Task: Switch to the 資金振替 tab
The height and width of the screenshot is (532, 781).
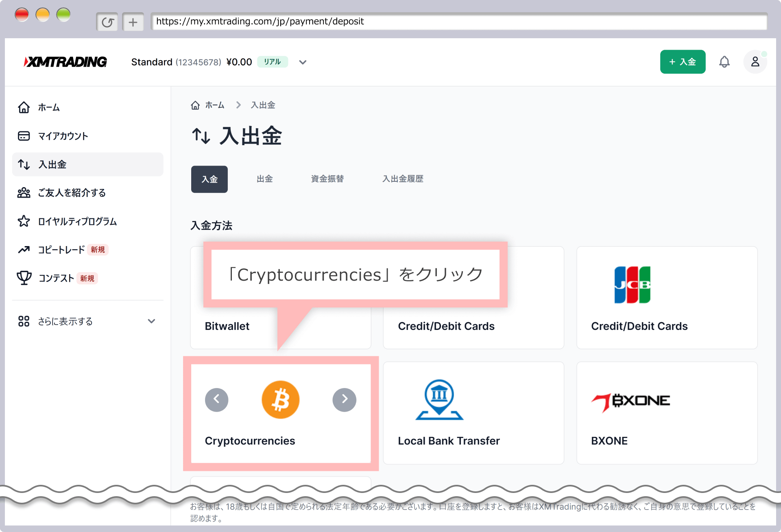Action: [327, 179]
